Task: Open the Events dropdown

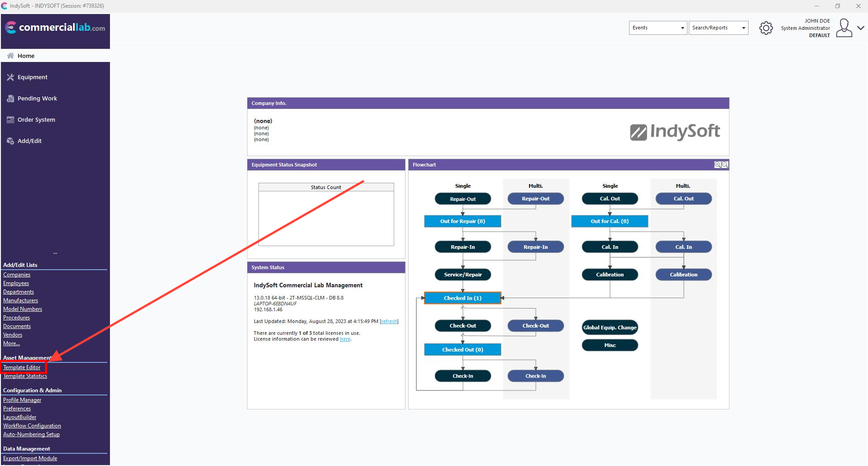Action: [x=658, y=28]
